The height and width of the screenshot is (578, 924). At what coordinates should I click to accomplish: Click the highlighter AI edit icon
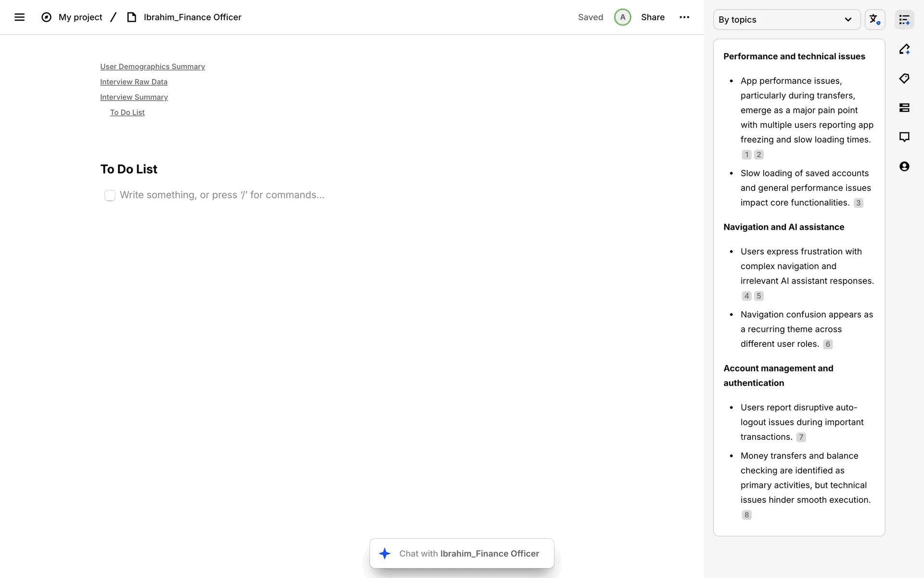coord(904,49)
